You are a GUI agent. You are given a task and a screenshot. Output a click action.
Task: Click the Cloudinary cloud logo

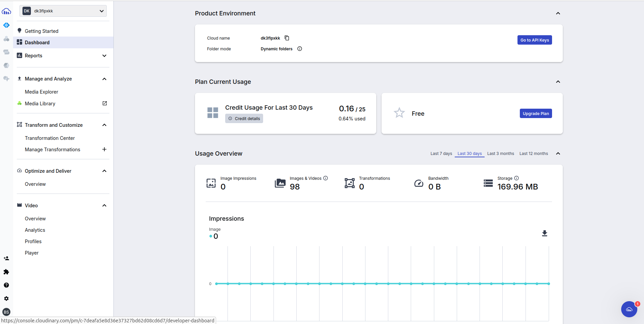coord(6,11)
